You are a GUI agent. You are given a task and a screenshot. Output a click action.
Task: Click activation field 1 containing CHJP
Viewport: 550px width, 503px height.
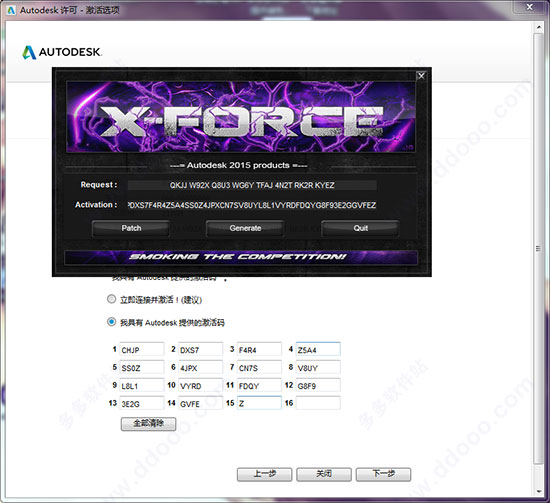[142, 349]
